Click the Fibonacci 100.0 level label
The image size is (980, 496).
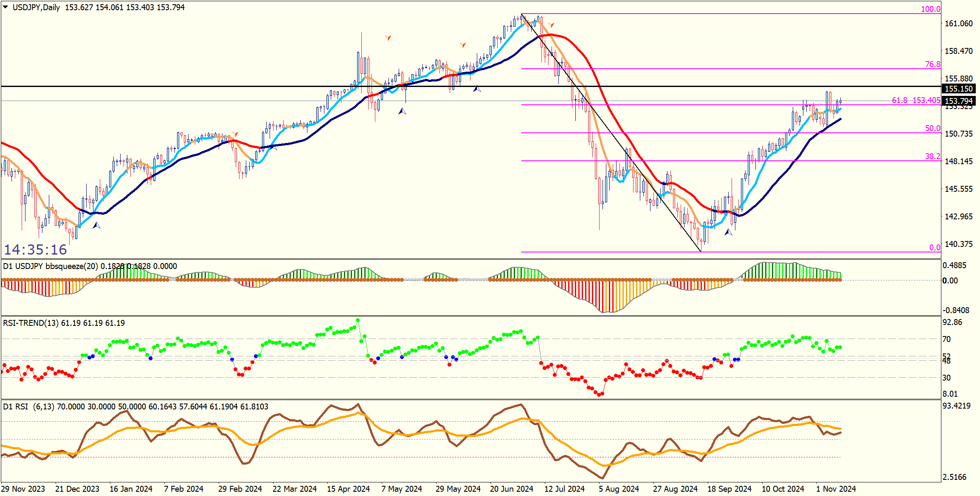(930, 9)
